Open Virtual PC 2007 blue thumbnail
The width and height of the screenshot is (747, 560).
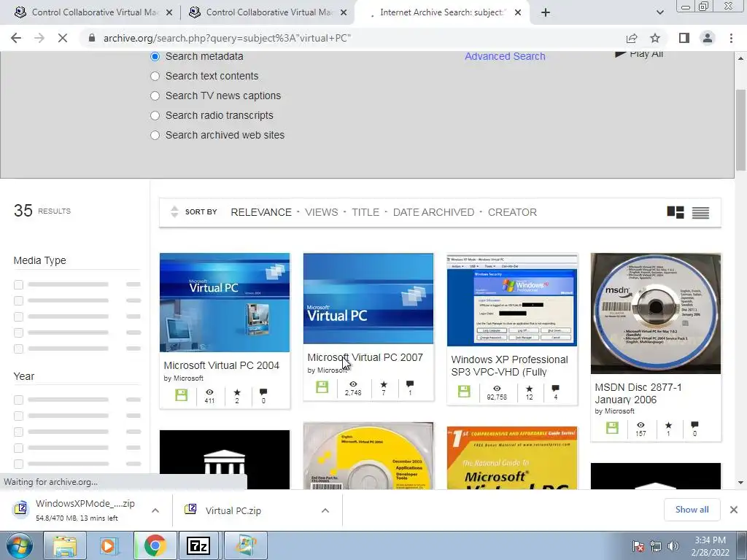pos(368,298)
